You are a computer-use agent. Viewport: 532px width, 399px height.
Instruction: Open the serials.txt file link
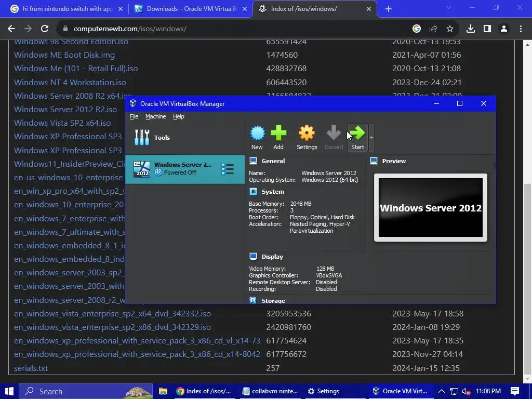click(31, 368)
